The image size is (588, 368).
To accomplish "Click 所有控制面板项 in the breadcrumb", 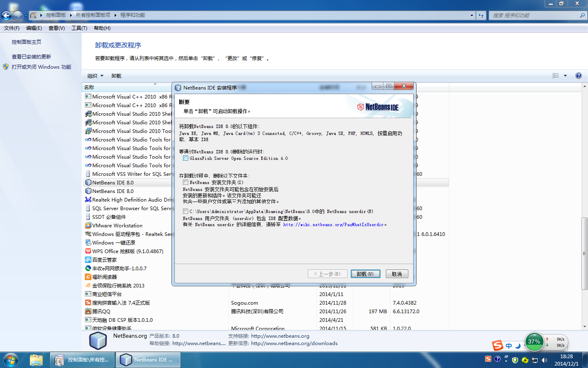I will [x=93, y=15].
